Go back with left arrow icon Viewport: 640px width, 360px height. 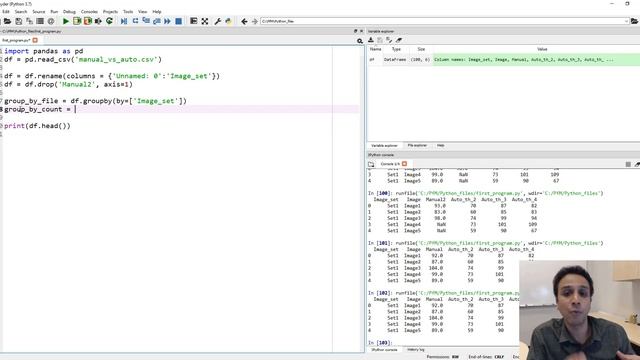point(244,21)
